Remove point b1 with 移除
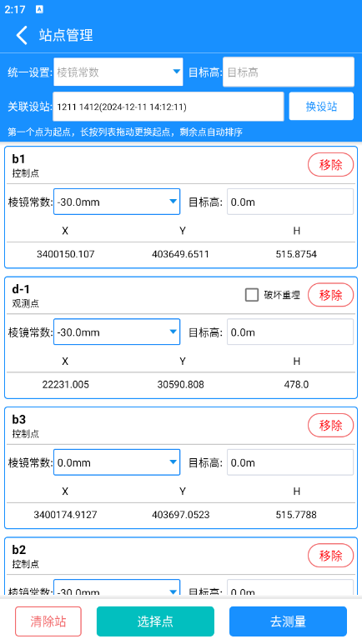The image size is (362, 644). point(331,165)
